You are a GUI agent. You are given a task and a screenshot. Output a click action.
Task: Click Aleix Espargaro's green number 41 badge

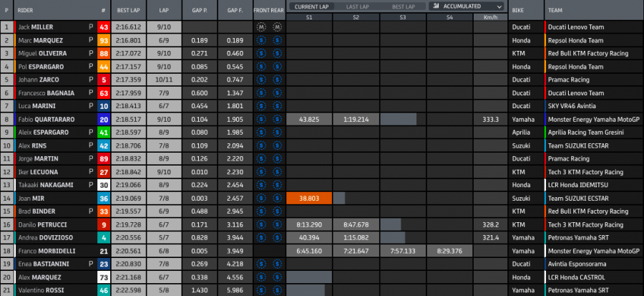tap(104, 133)
